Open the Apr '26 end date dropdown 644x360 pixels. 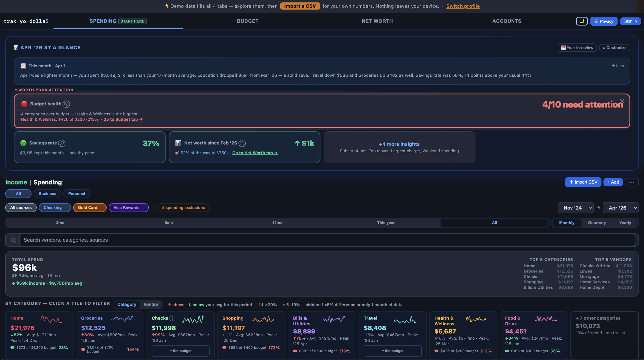[621, 208]
